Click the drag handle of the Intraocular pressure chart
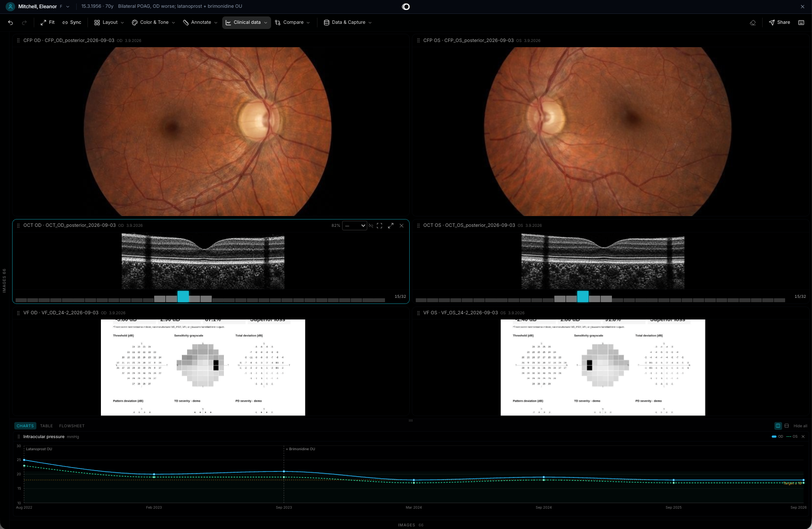 click(19, 437)
